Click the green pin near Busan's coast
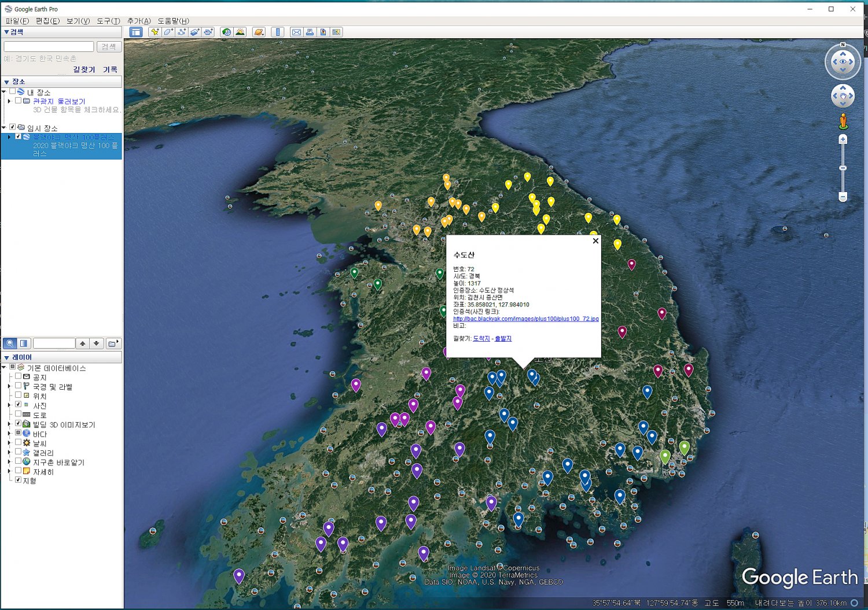This screenshot has width=868, height=610. [x=685, y=447]
